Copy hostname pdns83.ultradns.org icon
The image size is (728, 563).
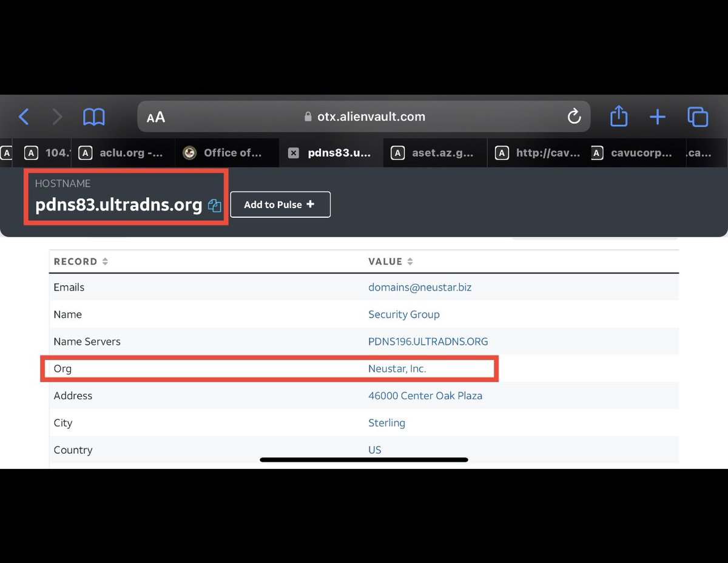pyautogui.click(x=214, y=206)
